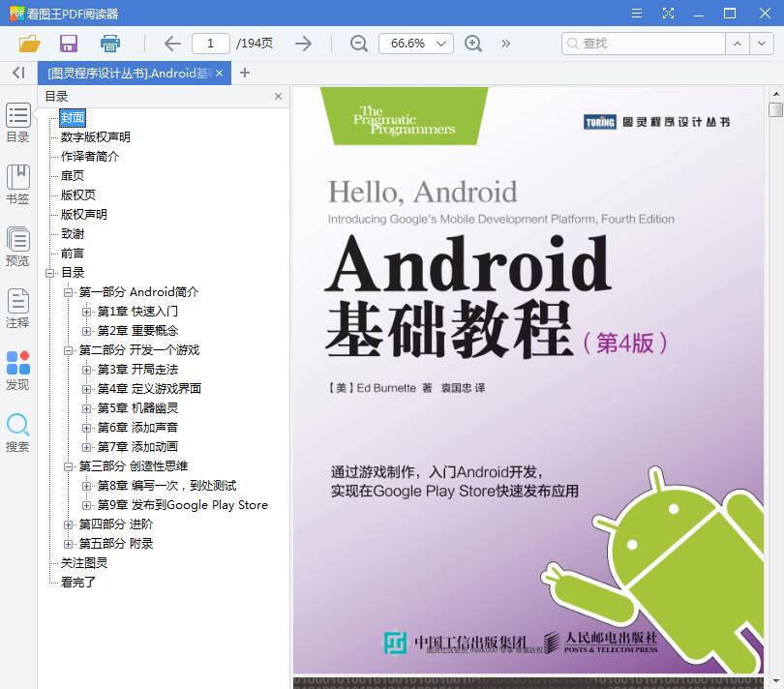784x689 pixels.
Task: Switch to the 书签 bookmarks panel
Action: click(x=17, y=184)
